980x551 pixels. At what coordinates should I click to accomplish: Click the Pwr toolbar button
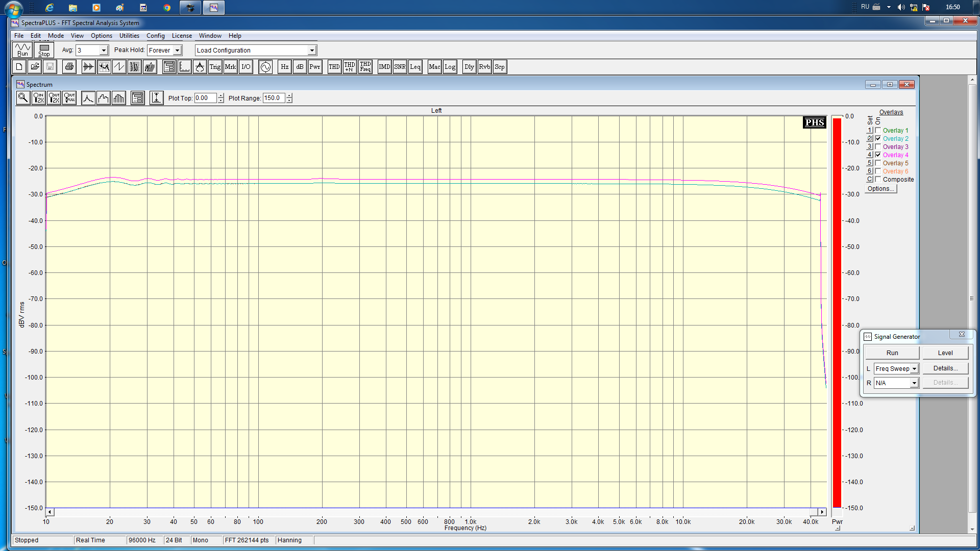point(315,67)
